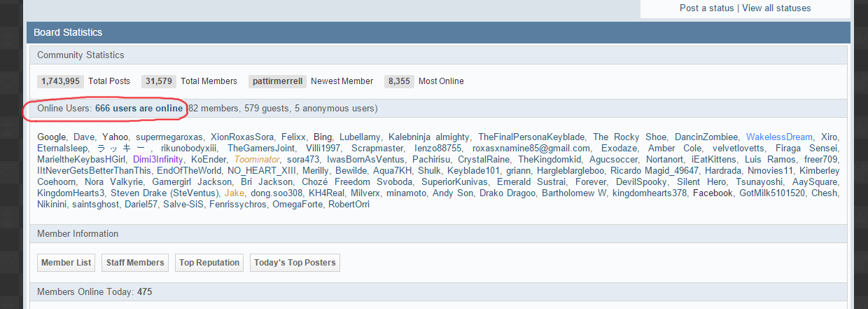
Task: Open newest member pattirmerrell's profile
Action: pyautogui.click(x=277, y=81)
